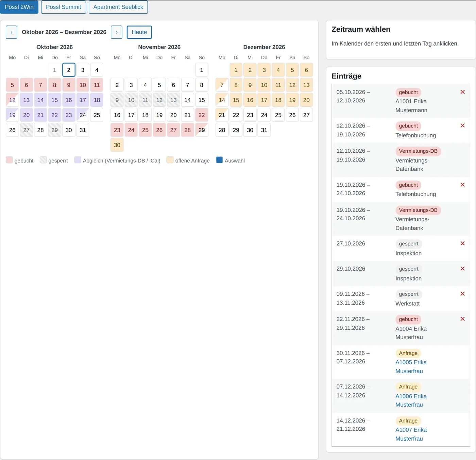This screenshot has height=460, width=476.
Task: Click the offene Anfrage legend swatch
Action: tap(170, 160)
